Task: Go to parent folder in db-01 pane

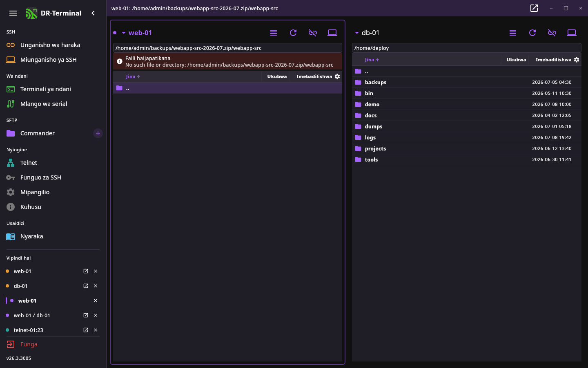Action: 467,71
